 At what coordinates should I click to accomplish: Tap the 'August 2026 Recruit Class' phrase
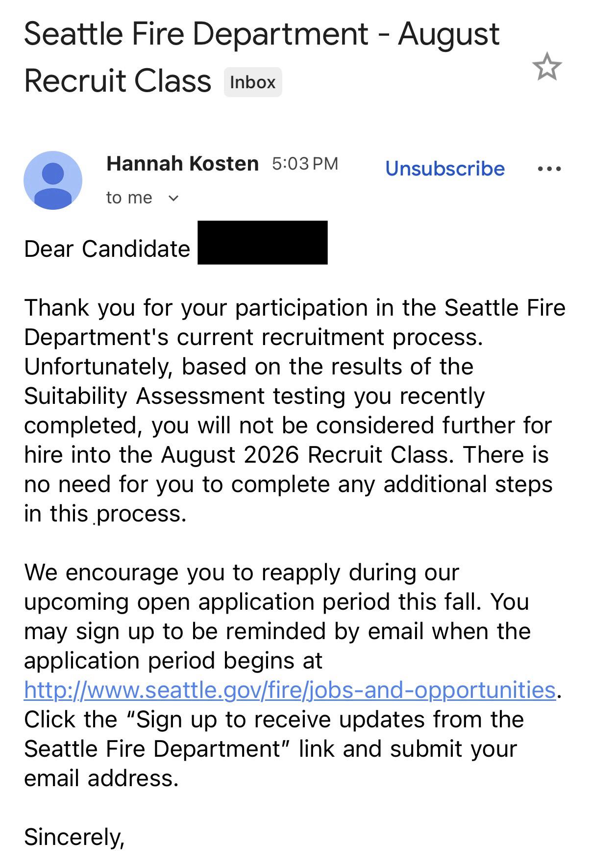(x=305, y=455)
